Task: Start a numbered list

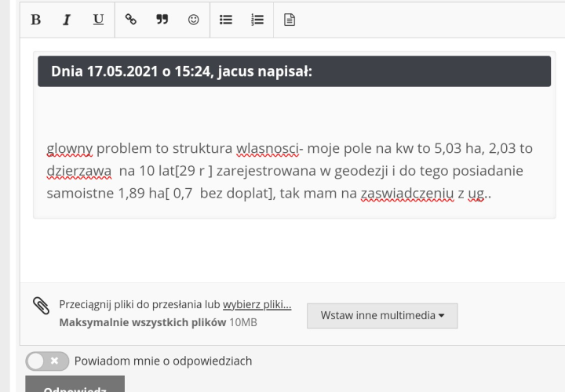Action: [x=257, y=19]
